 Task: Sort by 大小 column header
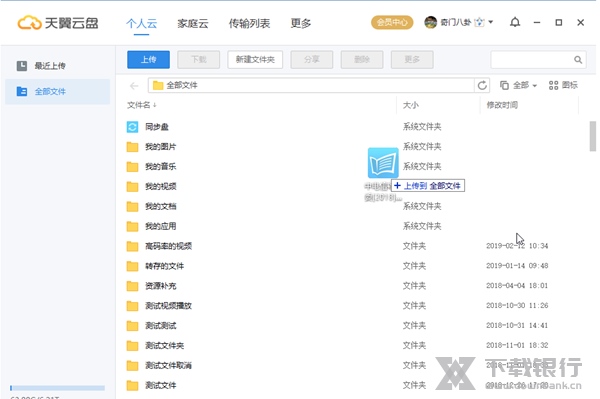tap(411, 105)
